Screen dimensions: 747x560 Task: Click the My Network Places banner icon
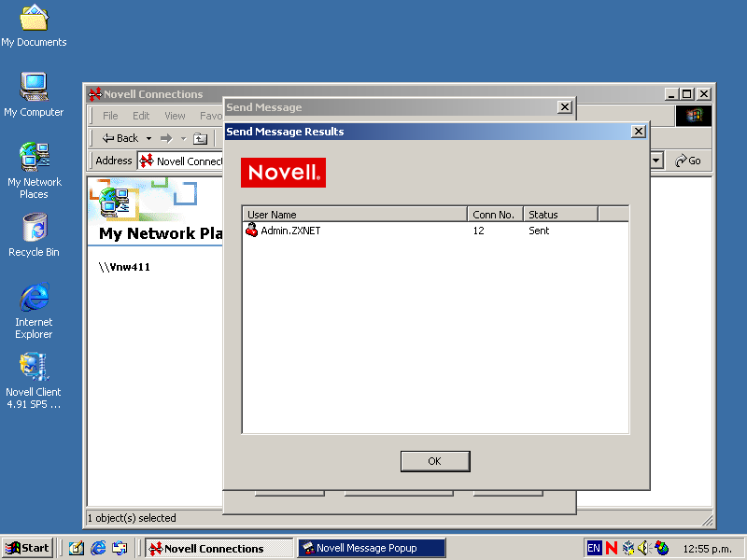pyautogui.click(x=114, y=203)
